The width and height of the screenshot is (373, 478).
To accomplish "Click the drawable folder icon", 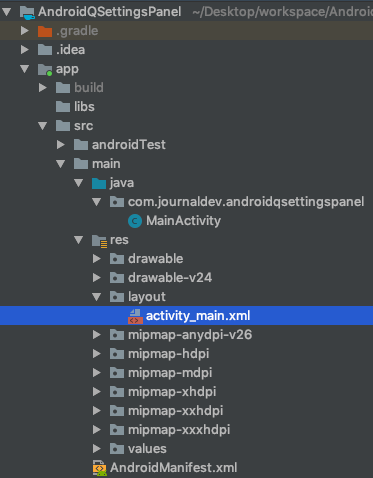I will pyautogui.click(x=117, y=259).
